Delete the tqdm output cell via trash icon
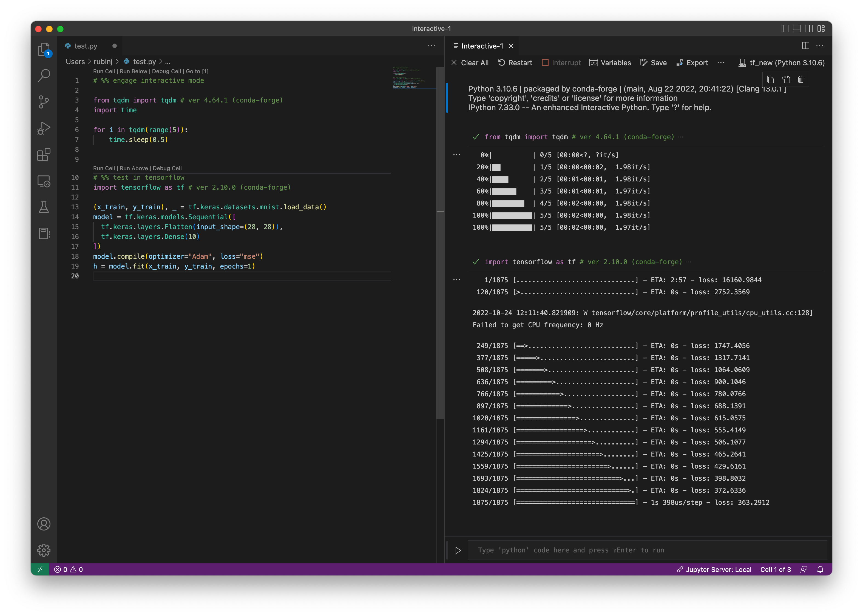The height and width of the screenshot is (616, 863). point(801,79)
